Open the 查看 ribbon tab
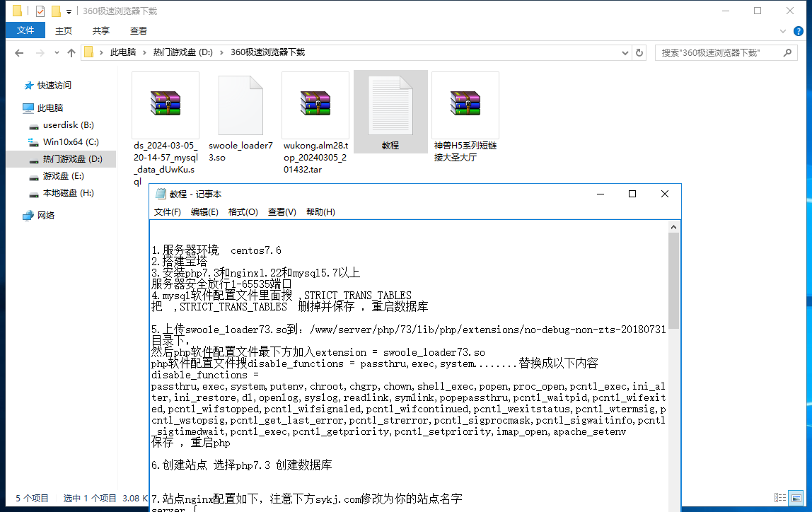The height and width of the screenshot is (512, 812). tap(139, 31)
